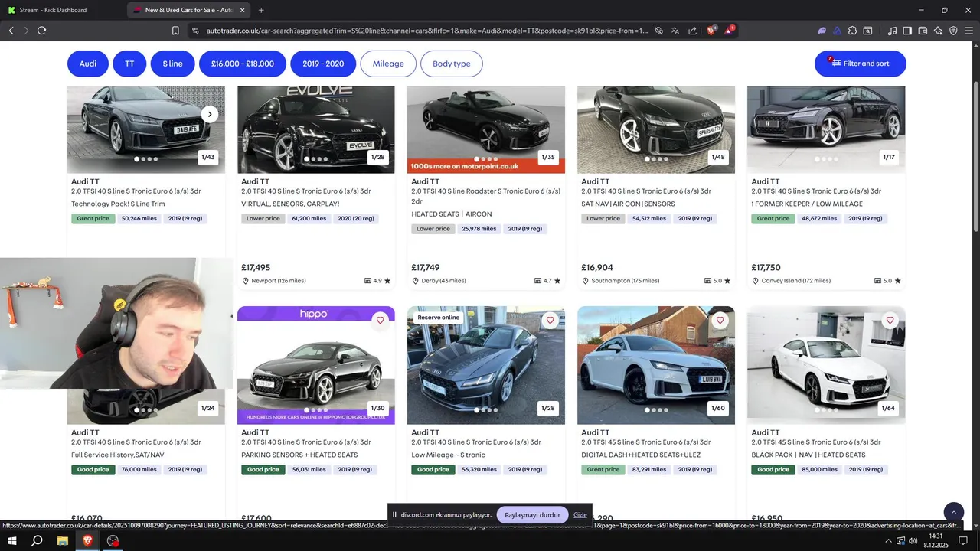Click Newport (126 miles) location
Viewport: 980px width, 551px height.
(x=274, y=281)
